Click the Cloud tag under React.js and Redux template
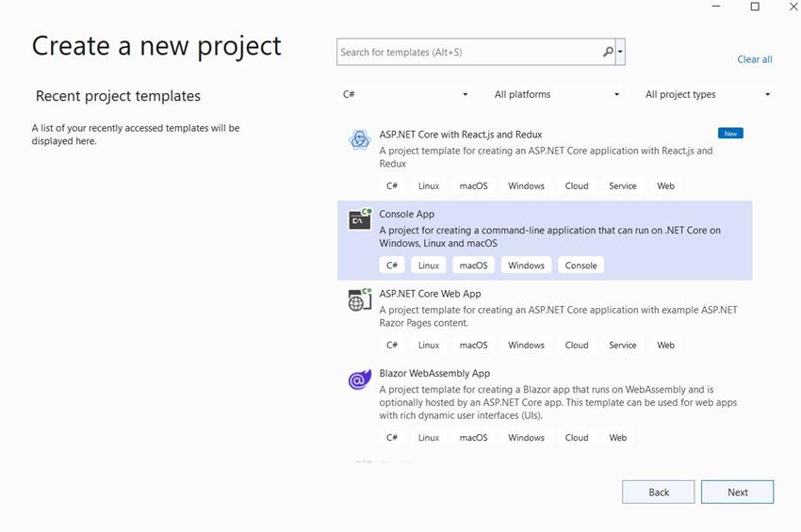 pos(577,185)
